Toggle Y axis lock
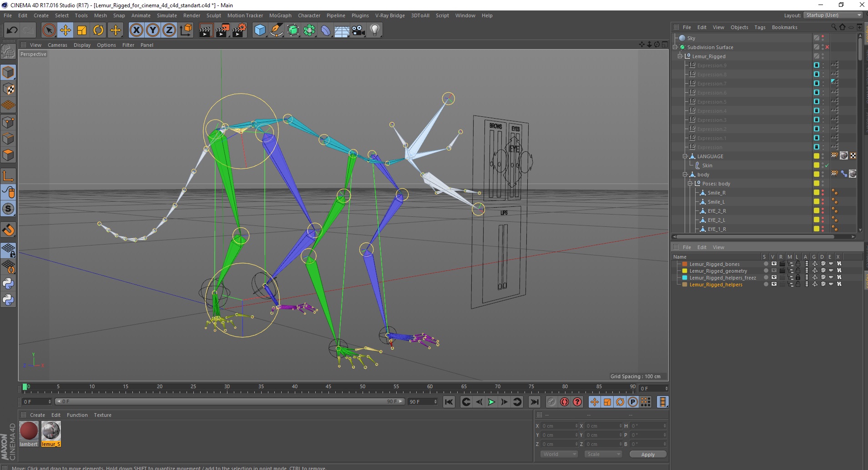This screenshot has height=470, width=868. click(153, 30)
